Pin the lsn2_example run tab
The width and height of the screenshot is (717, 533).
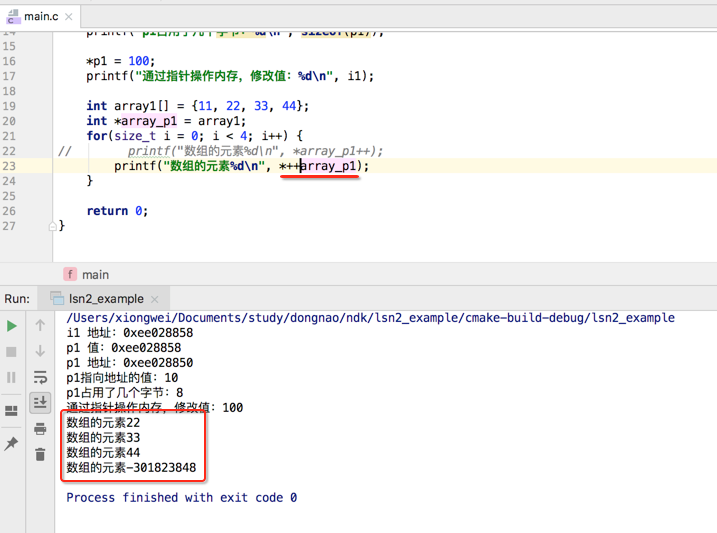click(x=11, y=443)
